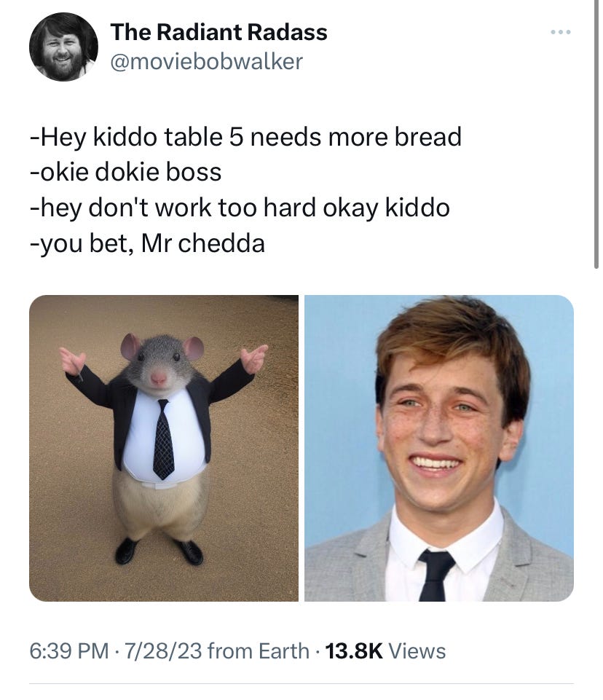Click the Views label
The height and width of the screenshot is (700, 603).
tap(417, 651)
